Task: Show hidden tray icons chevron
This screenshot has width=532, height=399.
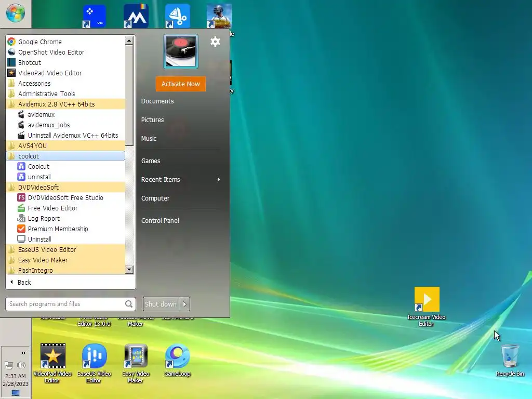Action: point(23,353)
